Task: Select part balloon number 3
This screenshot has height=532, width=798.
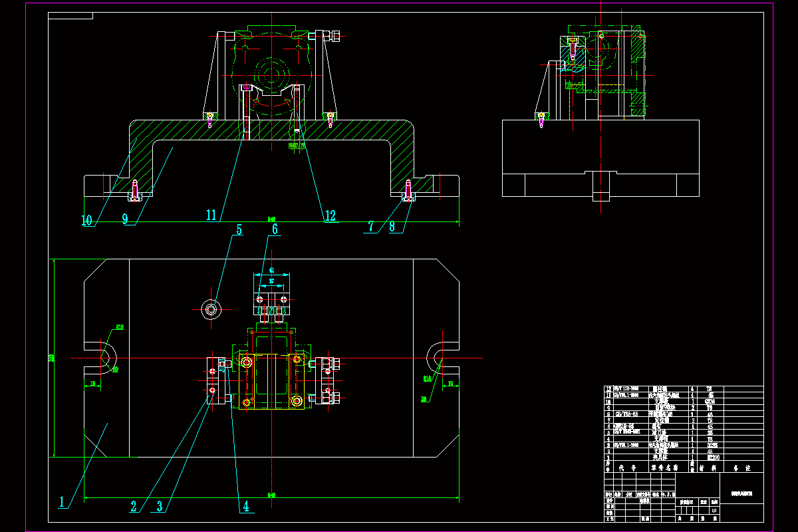Action: [159, 506]
